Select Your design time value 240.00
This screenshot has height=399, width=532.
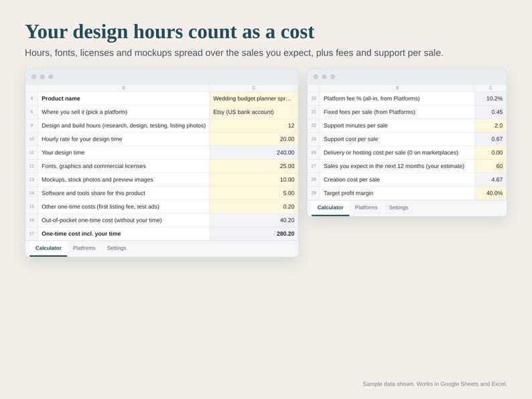254,153
